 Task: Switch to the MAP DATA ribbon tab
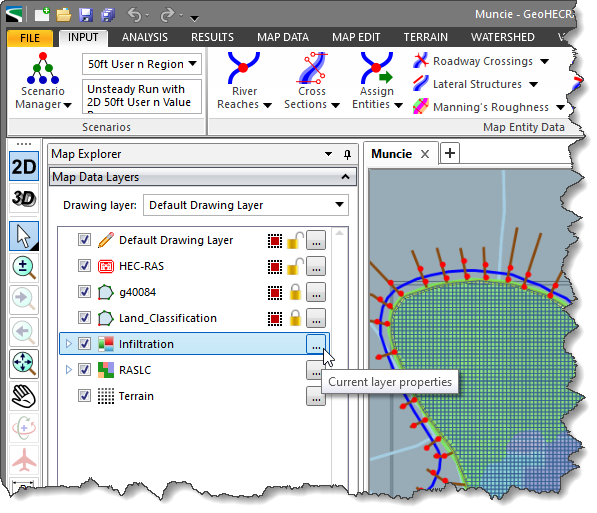[x=283, y=37]
